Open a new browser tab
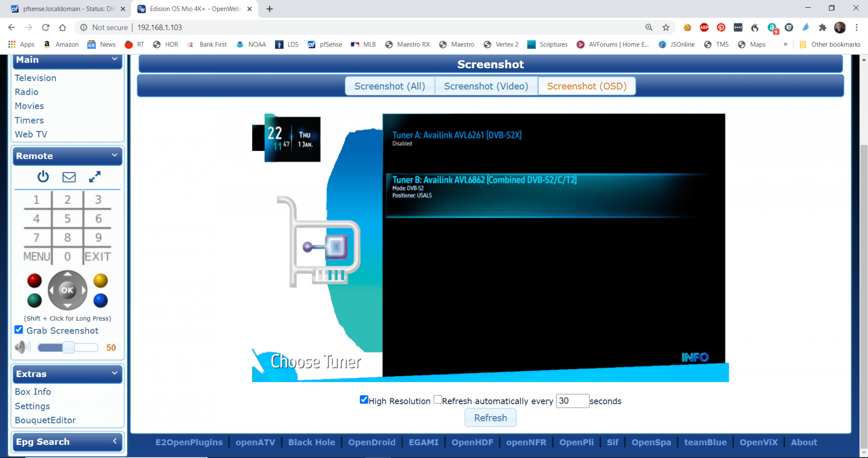 click(270, 9)
